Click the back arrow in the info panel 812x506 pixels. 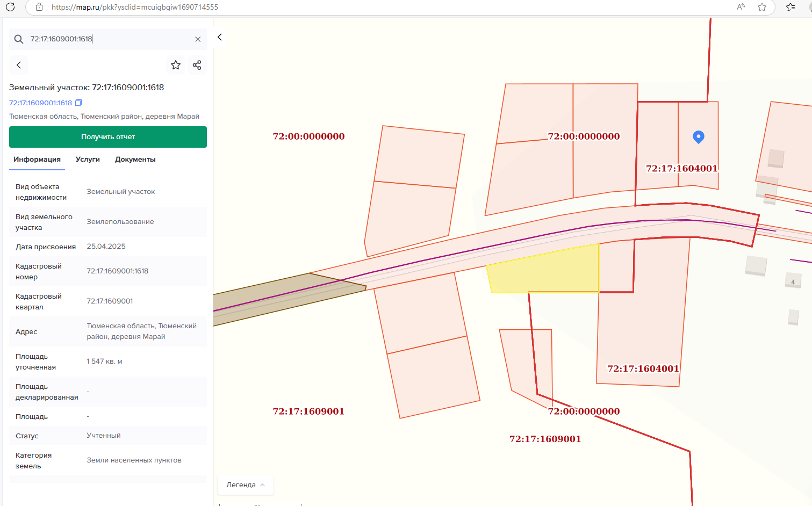coord(19,65)
